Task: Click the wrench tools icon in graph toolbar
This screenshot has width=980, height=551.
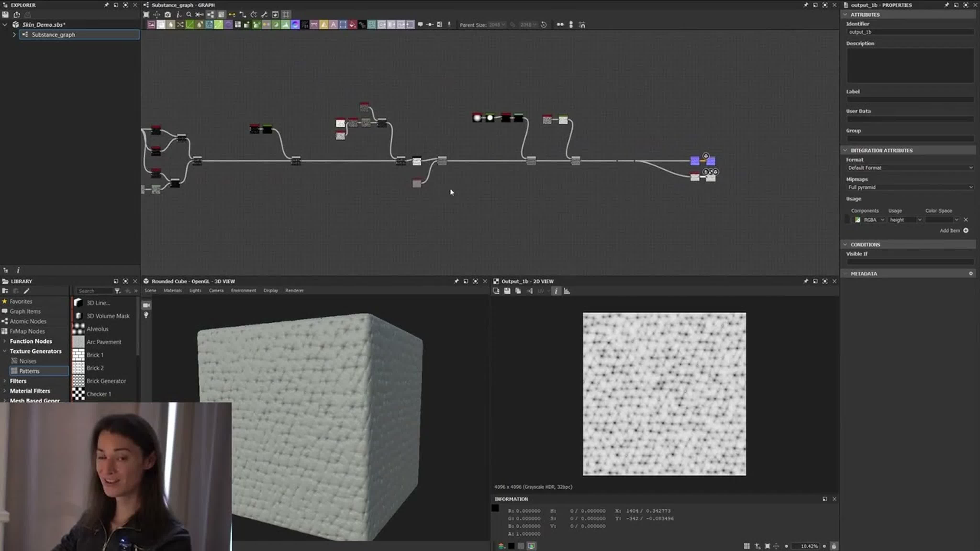Action: 264,14
